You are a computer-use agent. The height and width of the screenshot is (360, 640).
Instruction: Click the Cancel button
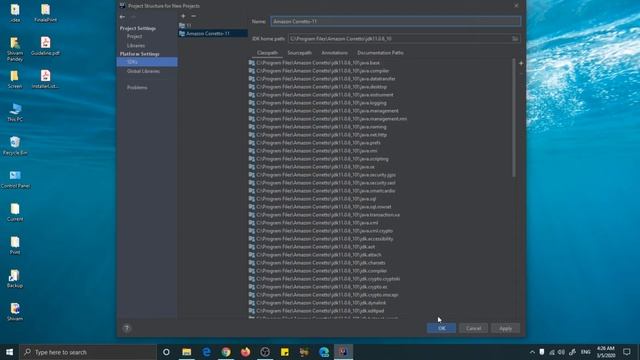(x=473, y=328)
